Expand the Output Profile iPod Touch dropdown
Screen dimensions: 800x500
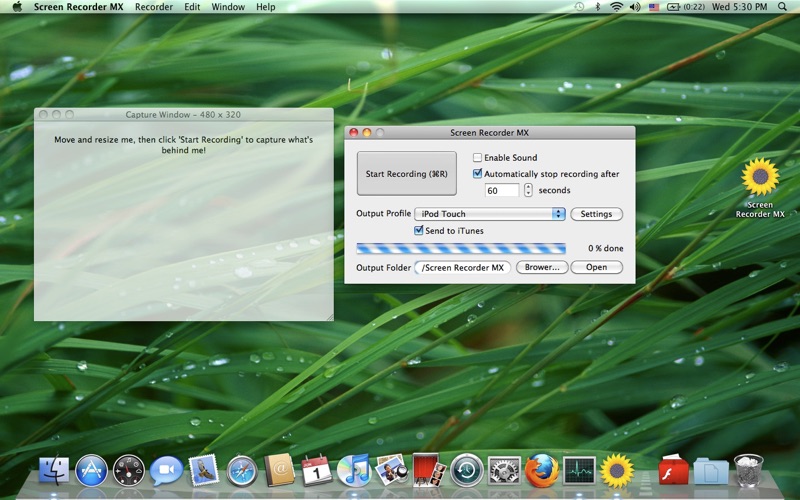(x=491, y=214)
